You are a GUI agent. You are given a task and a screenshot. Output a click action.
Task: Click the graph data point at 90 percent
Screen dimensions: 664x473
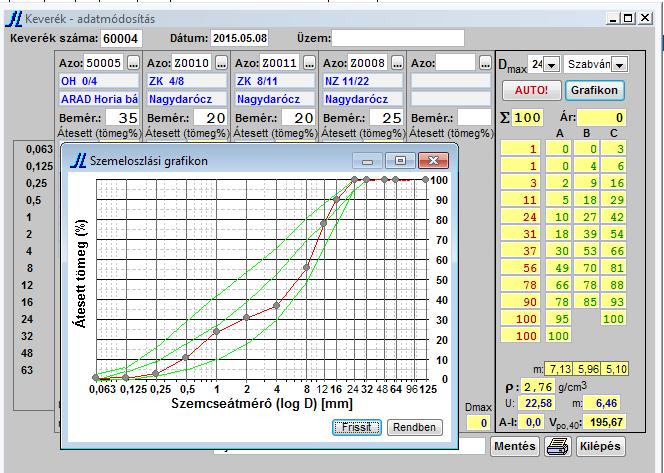coord(336,199)
